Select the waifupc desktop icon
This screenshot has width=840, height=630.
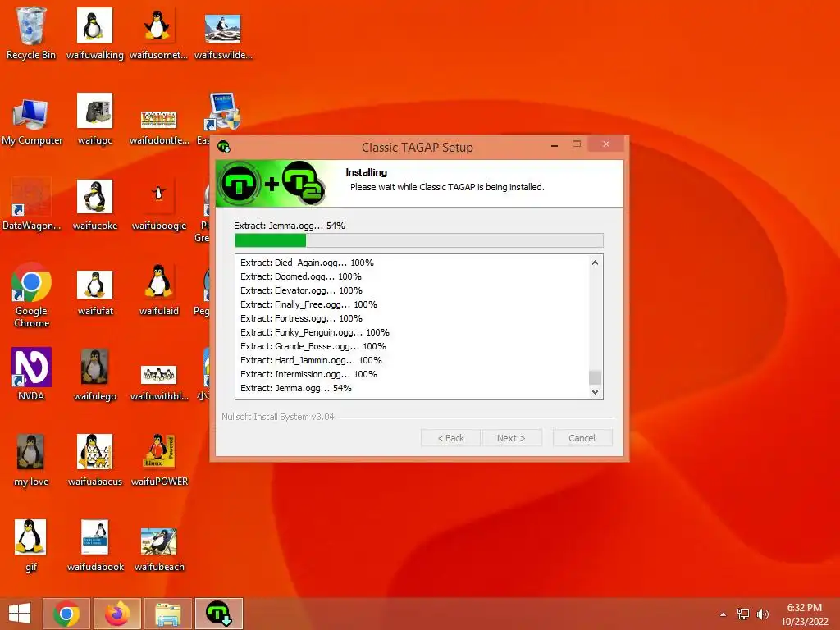pos(95,119)
